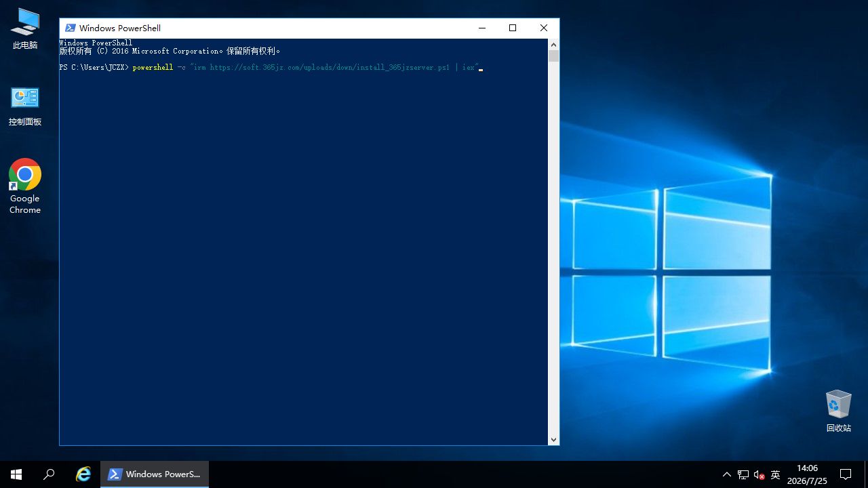Click the muted volume tray icon

tap(759, 474)
